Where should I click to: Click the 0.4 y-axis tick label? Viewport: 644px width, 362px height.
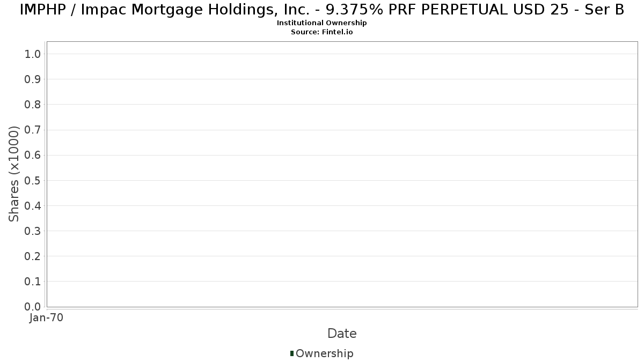point(33,205)
